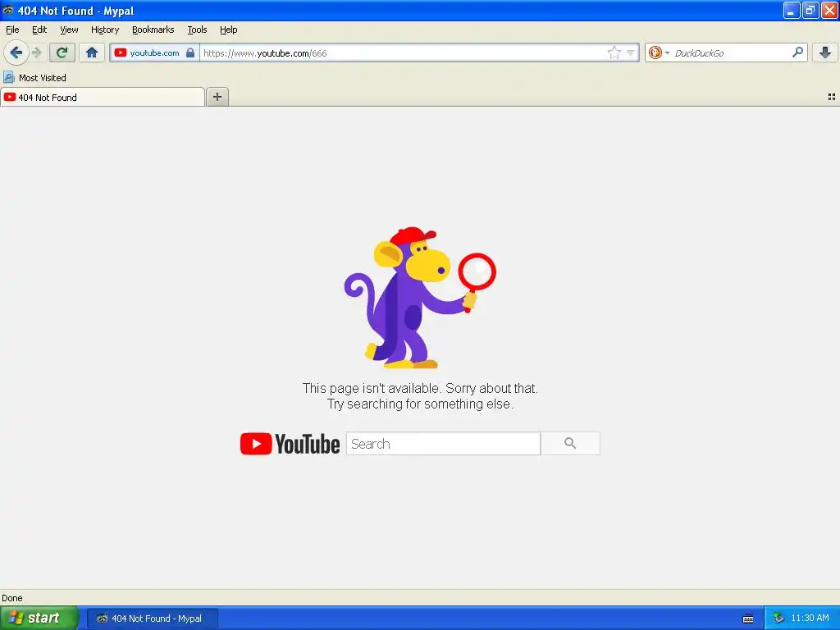Open the Help menu
Viewport: 840px width, 630px height.
click(228, 30)
